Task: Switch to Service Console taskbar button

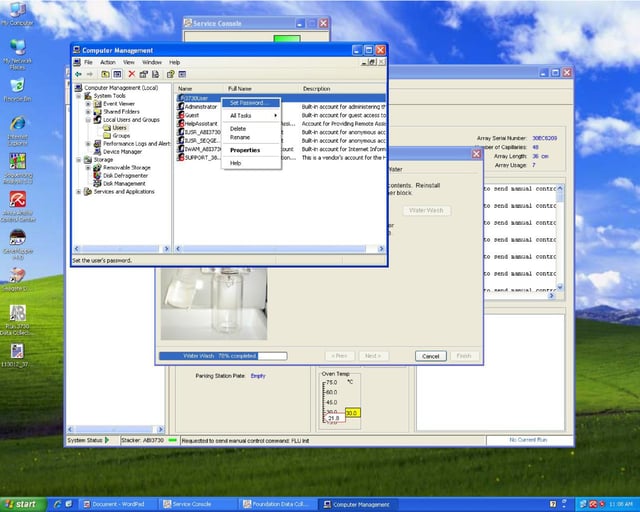Action: pos(196,505)
